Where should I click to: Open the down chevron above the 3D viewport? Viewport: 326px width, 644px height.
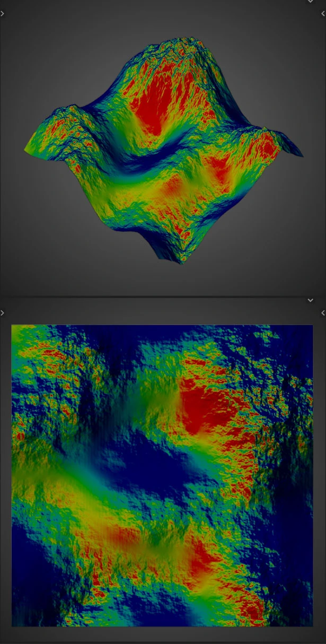pyautogui.click(x=311, y=2)
